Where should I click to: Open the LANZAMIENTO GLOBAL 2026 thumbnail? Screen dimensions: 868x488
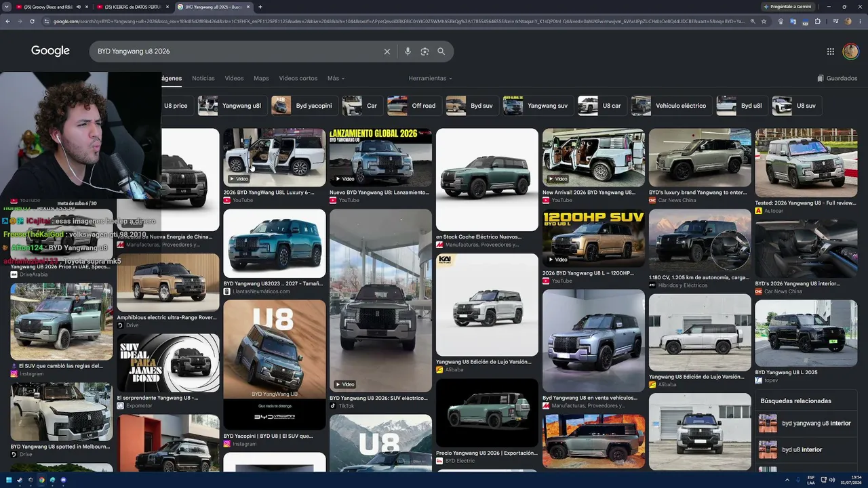380,157
